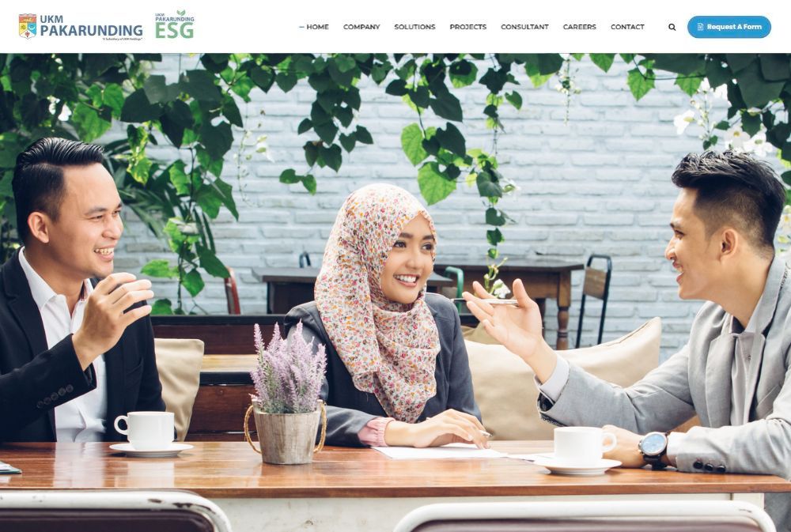Click the subsidiary tagline under PAKARUNDING

122,39
